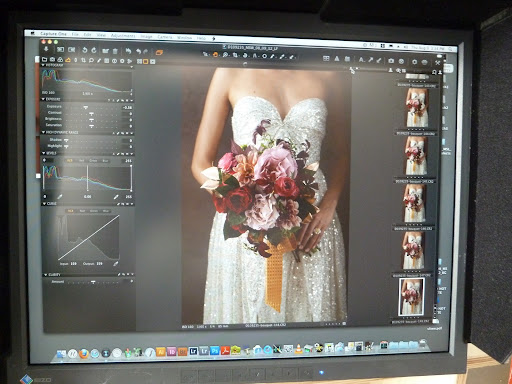This screenshot has height=384, width=512.
Task: Collapse the Exposure panel
Action: click(43, 99)
